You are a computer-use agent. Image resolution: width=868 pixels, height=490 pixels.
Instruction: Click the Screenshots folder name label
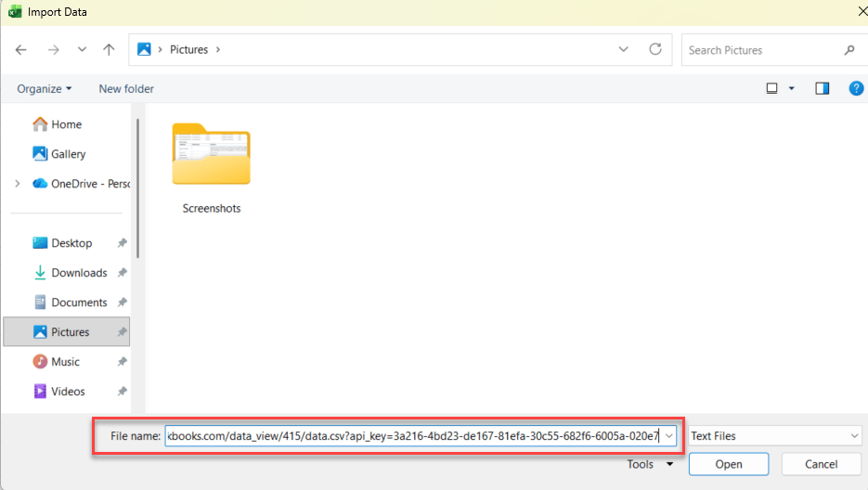[x=212, y=209]
